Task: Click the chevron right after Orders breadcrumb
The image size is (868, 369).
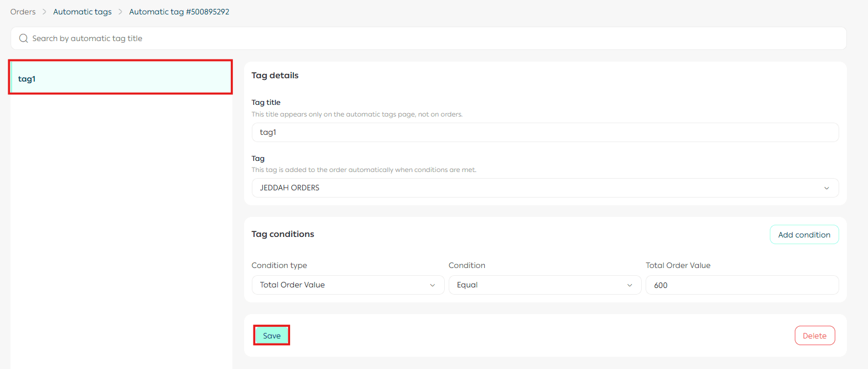Action: coord(44,12)
